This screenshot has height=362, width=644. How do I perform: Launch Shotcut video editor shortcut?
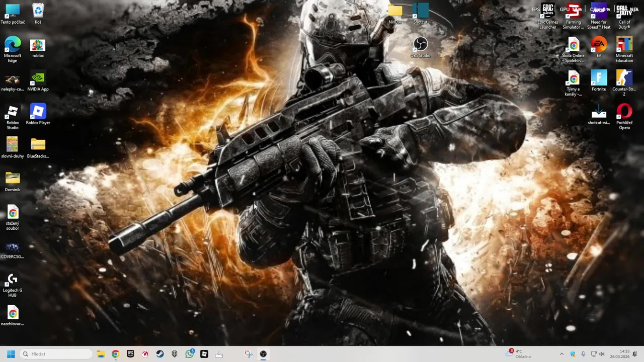pyautogui.click(x=420, y=14)
